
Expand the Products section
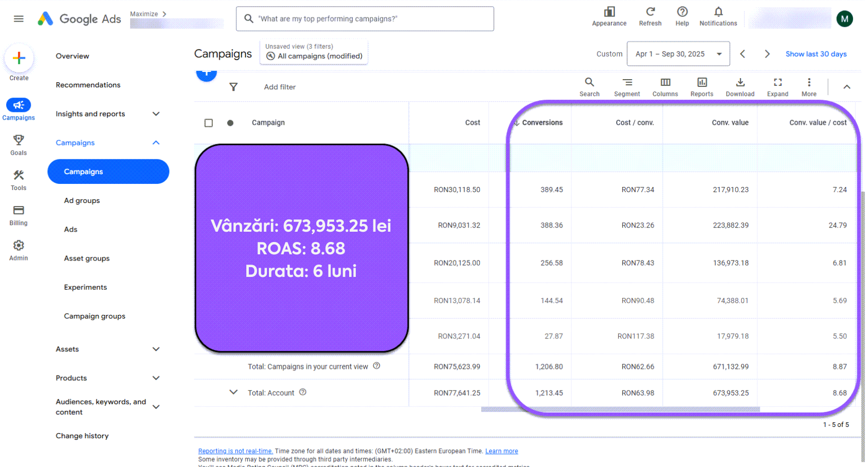[156, 378]
